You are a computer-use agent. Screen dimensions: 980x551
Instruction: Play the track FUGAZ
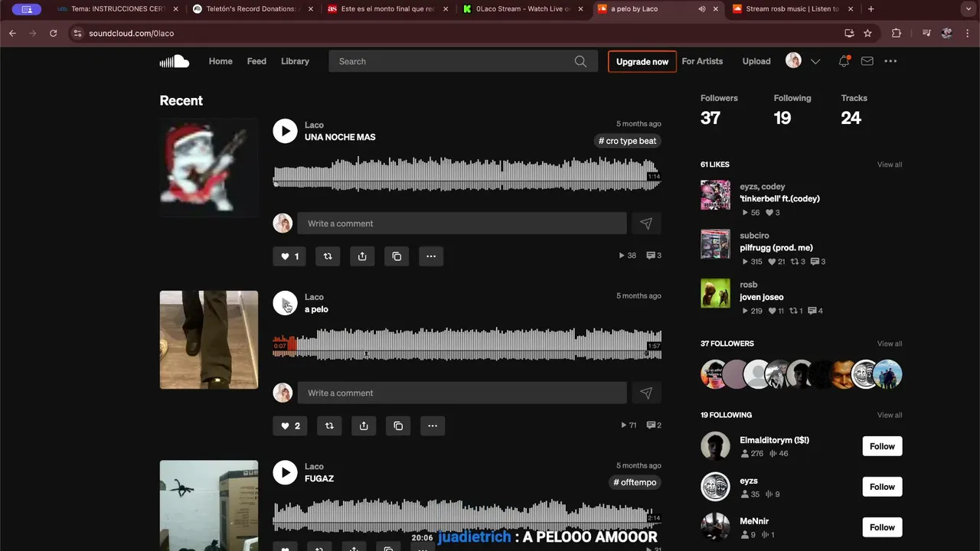(x=285, y=472)
